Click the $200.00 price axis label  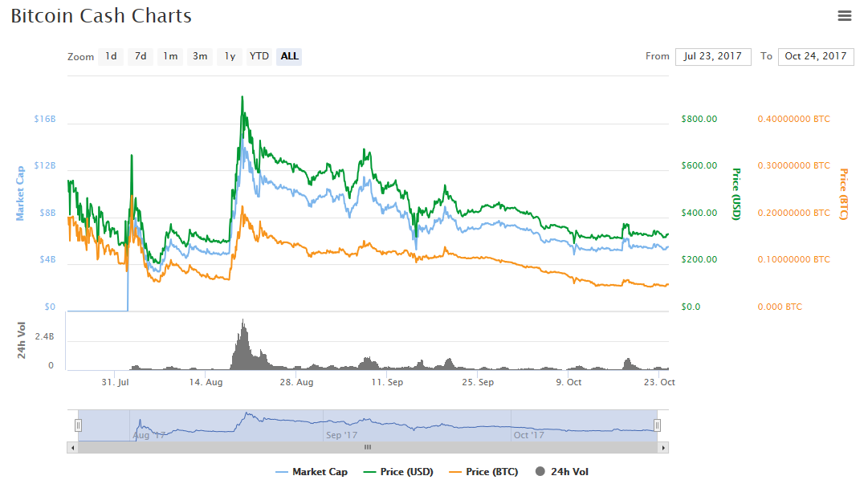click(699, 259)
